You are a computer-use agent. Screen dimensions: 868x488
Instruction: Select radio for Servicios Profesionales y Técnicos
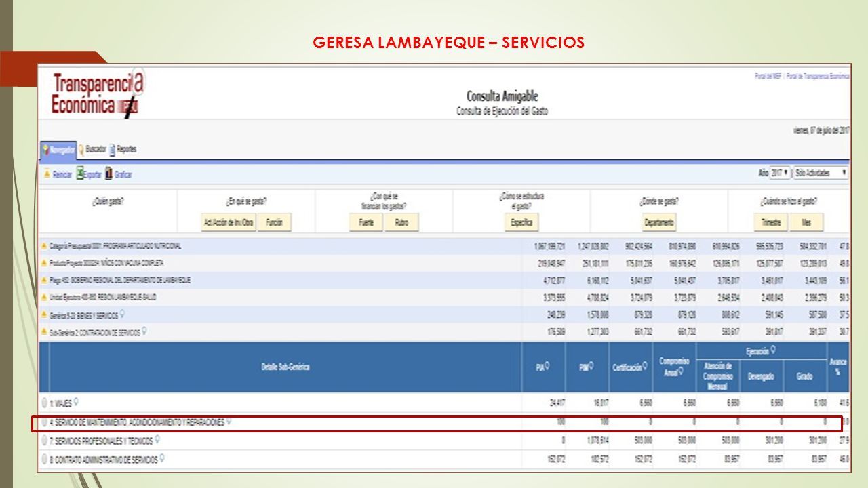[45, 441]
